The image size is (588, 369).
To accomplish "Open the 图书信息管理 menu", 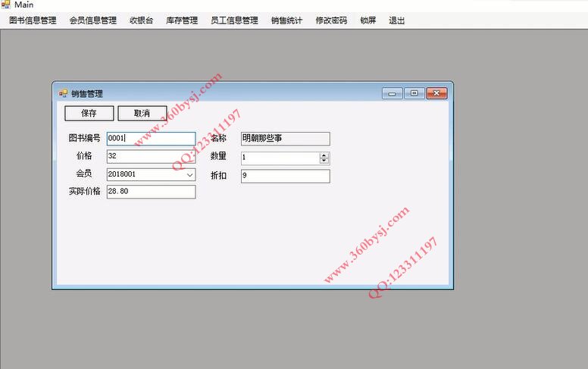I will click(x=33, y=20).
